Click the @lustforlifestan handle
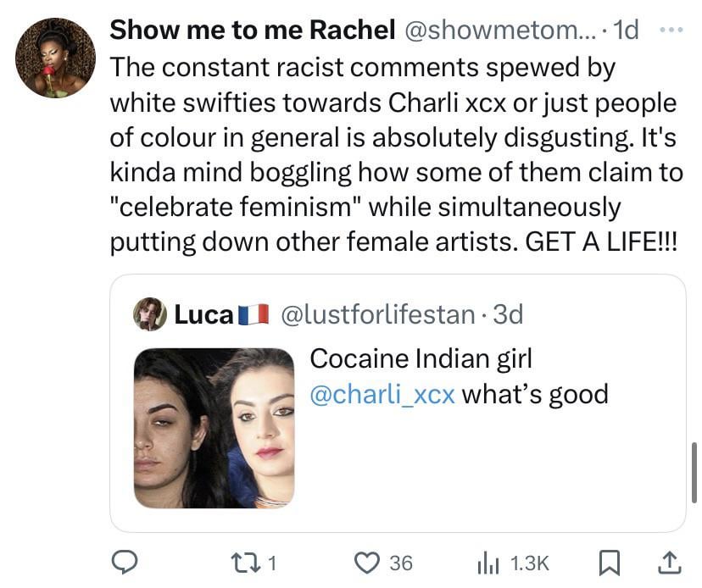This screenshot has width=702, height=588. point(377,314)
